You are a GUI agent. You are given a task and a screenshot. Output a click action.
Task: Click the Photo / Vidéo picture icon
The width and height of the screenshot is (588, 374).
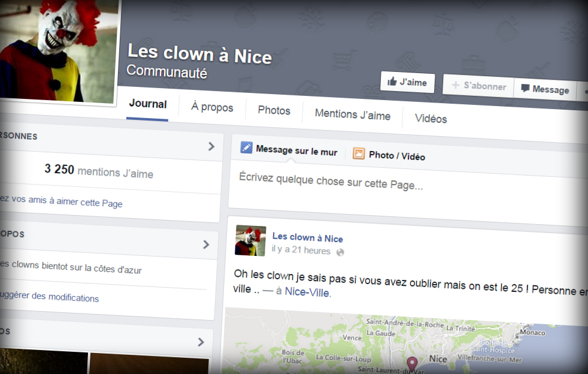point(359,153)
